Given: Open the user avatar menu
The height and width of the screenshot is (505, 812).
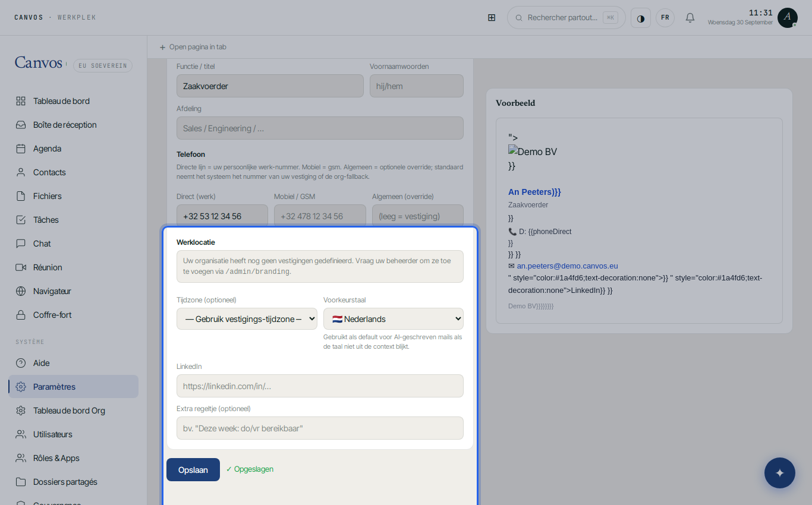Looking at the screenshot, I should pos(788,18).
